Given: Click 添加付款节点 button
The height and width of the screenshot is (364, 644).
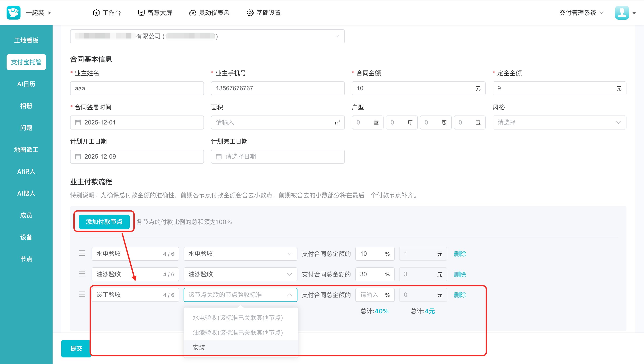Looking at the screenshot, I should [x=104, y=222].
